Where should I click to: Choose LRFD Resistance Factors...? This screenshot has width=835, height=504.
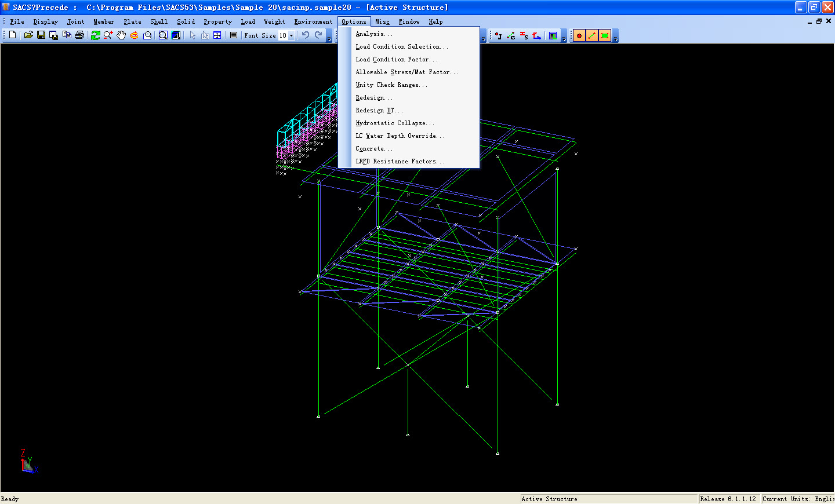tap(409, 162)
